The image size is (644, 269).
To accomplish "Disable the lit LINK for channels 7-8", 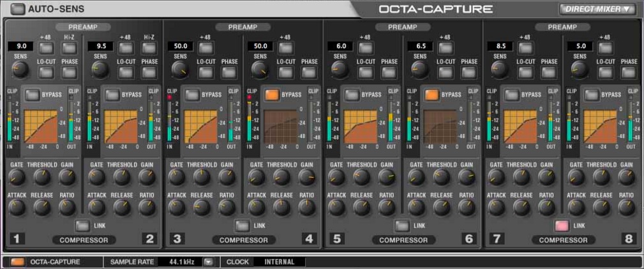I will [562, 226].
